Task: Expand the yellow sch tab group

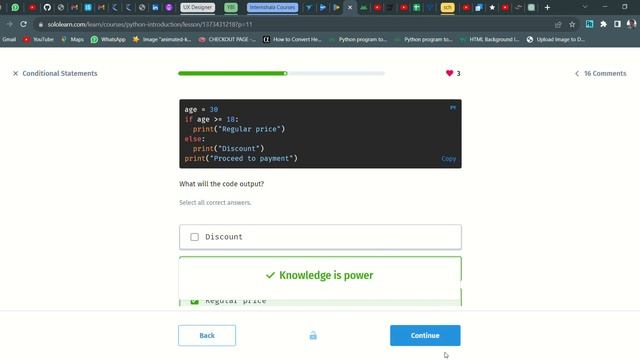Action: click(447, 7)
